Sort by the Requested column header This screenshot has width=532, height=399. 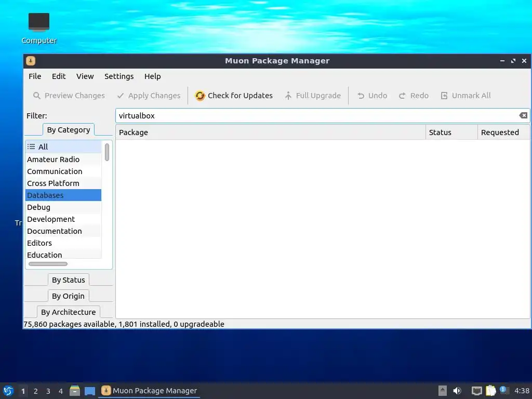503,132
